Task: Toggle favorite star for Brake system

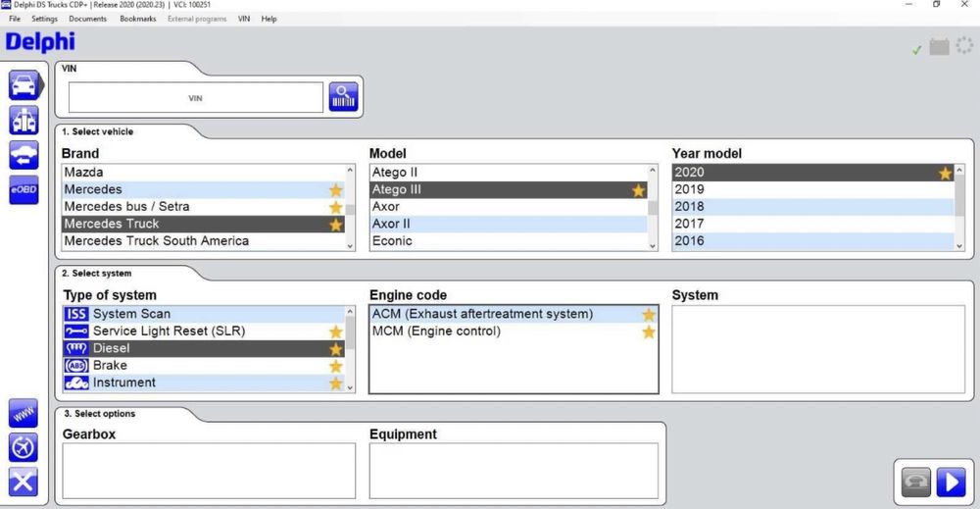Action: coord(335,366)
